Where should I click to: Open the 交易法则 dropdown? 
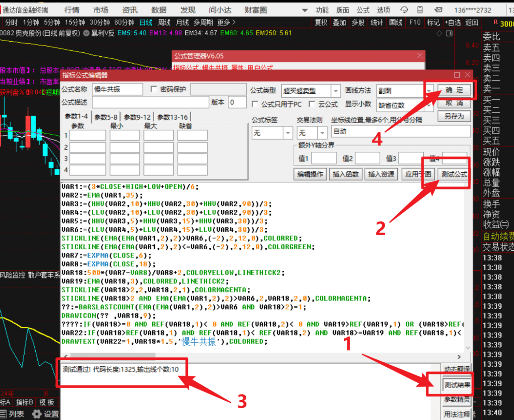322,133
